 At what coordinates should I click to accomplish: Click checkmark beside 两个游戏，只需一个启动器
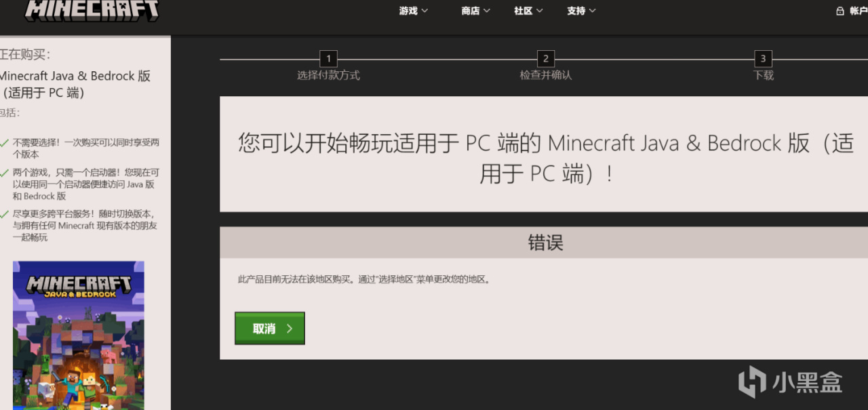tap(5, 173)
